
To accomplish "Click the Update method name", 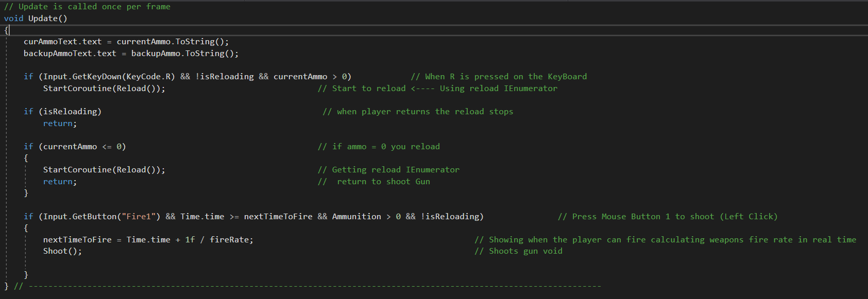I will coord(43,19).
